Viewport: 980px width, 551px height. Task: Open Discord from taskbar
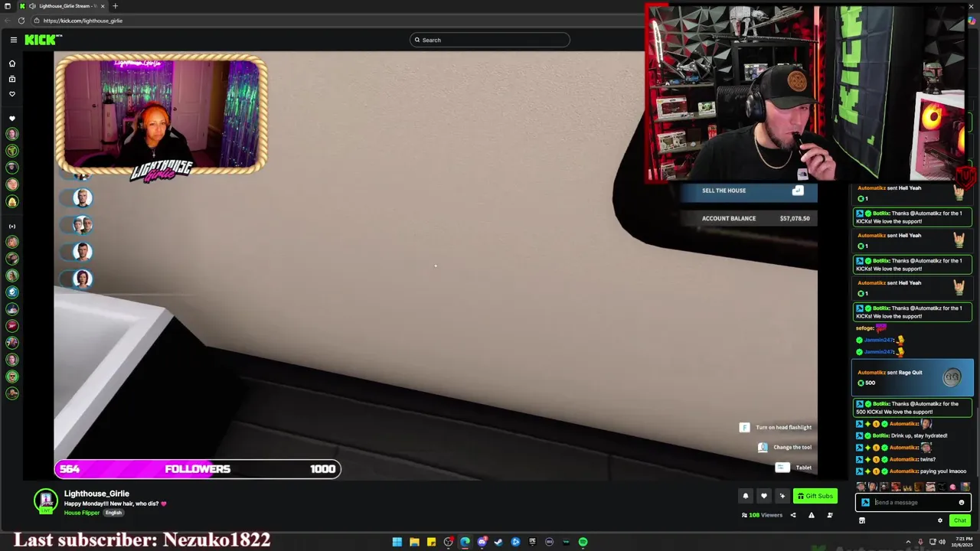482,542
